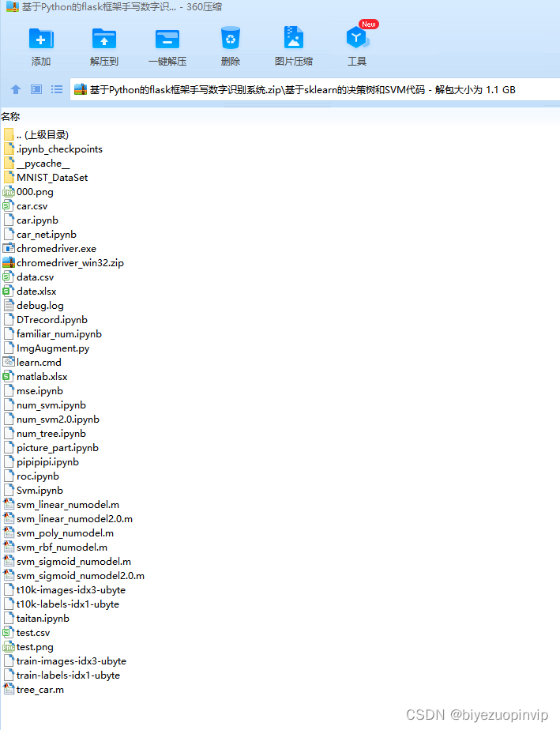560x730 pixels.
Task: Click the test.csv file icon
Action: click(x=9, y=633)
